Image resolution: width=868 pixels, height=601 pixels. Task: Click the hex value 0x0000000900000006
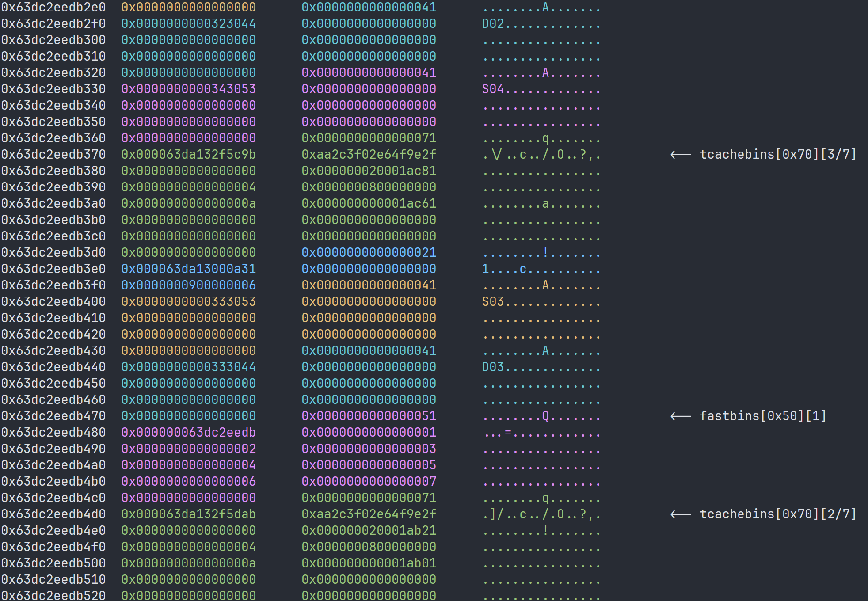(x=189, y=285)
